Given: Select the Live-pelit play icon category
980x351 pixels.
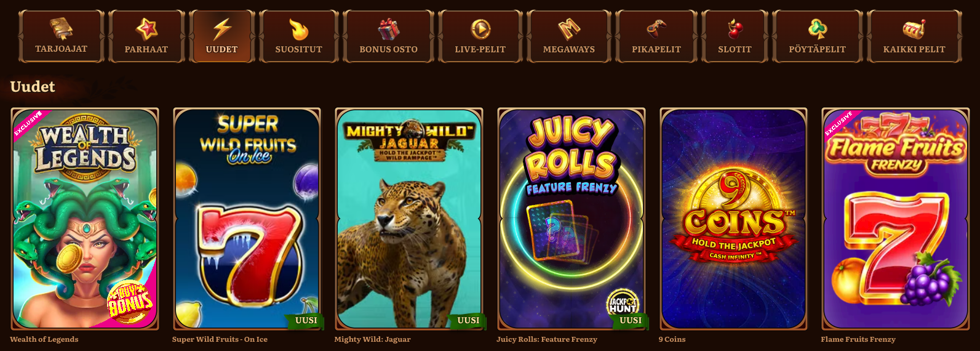Looking at the screenshot, I should click(x=480, y=36).
